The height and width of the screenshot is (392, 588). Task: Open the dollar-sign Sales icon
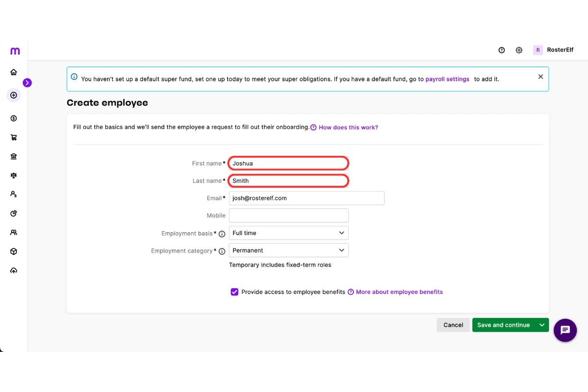click(x=14, y=118)
